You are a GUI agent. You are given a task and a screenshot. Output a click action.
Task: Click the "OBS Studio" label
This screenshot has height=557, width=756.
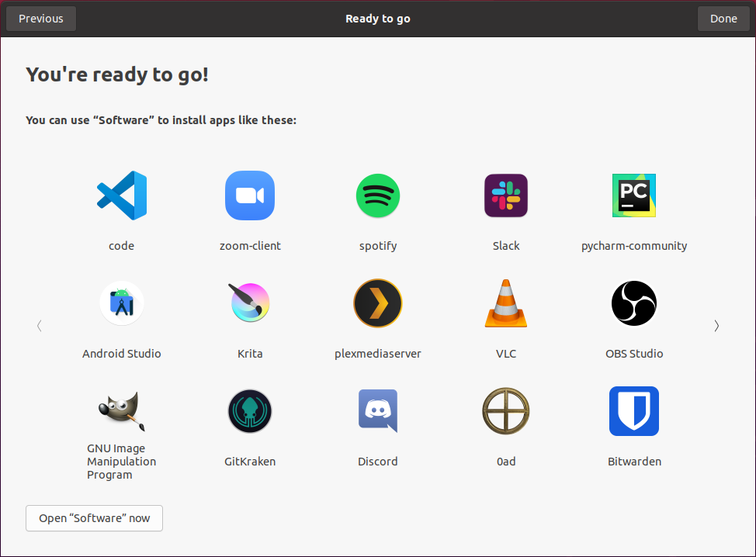click(634, 354)
